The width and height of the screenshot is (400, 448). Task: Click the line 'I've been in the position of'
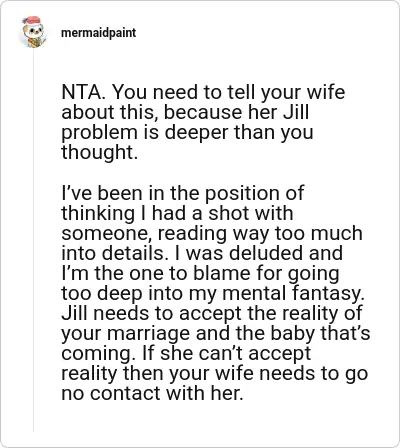(x=182, y=193)
